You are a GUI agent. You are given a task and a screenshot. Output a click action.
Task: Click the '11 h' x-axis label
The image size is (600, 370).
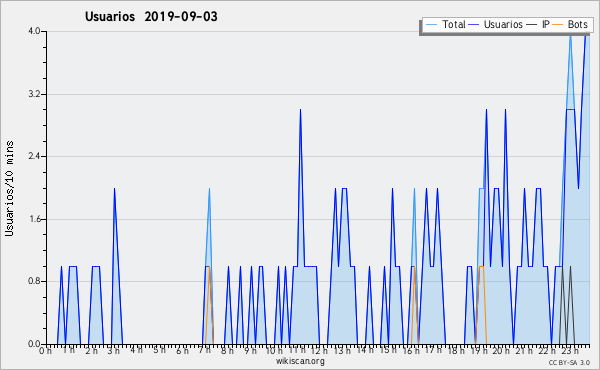pyautogui.click(x=297, y=350)
